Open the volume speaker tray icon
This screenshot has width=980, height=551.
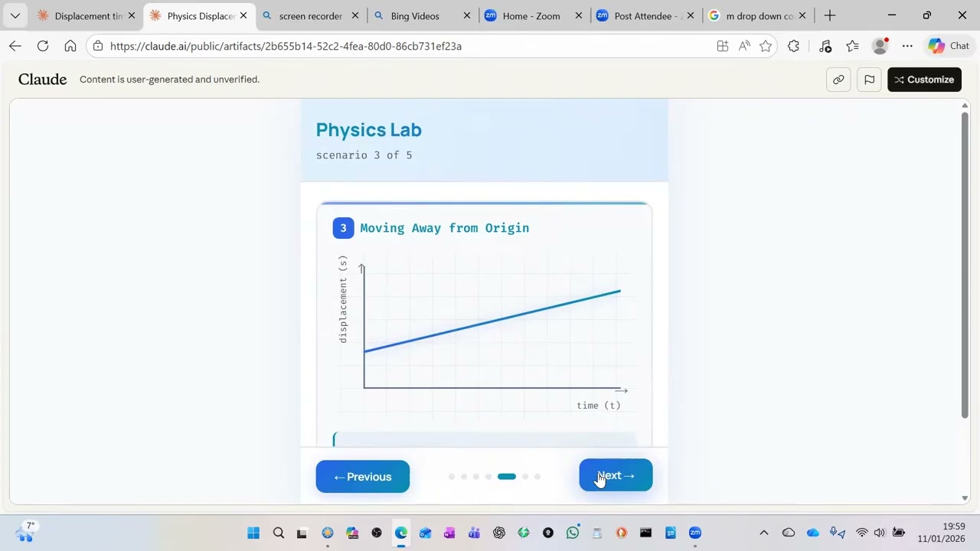[880, 533]
